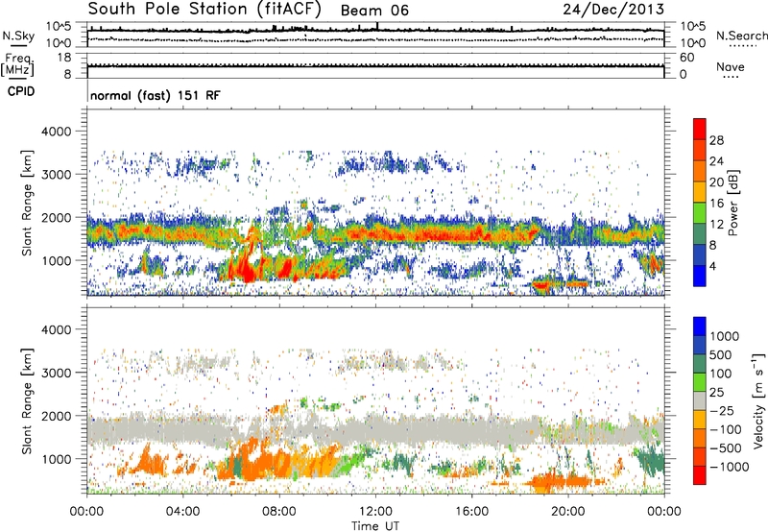
Task: Pick the velocity color between 100 and 500
Action: [x=700, y=364]
